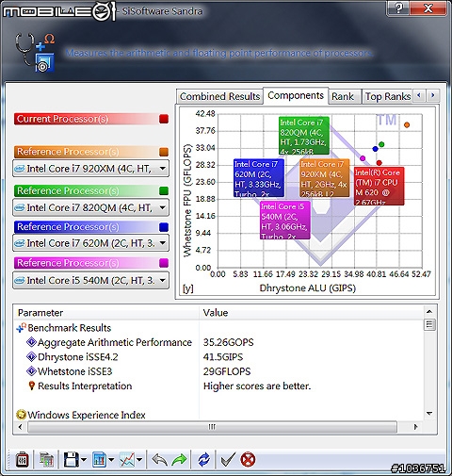Viewport: 452px width, 476px height.
Task: Select the Dhrystone iSSE4.2 row
Action: [x=73, y=357]
